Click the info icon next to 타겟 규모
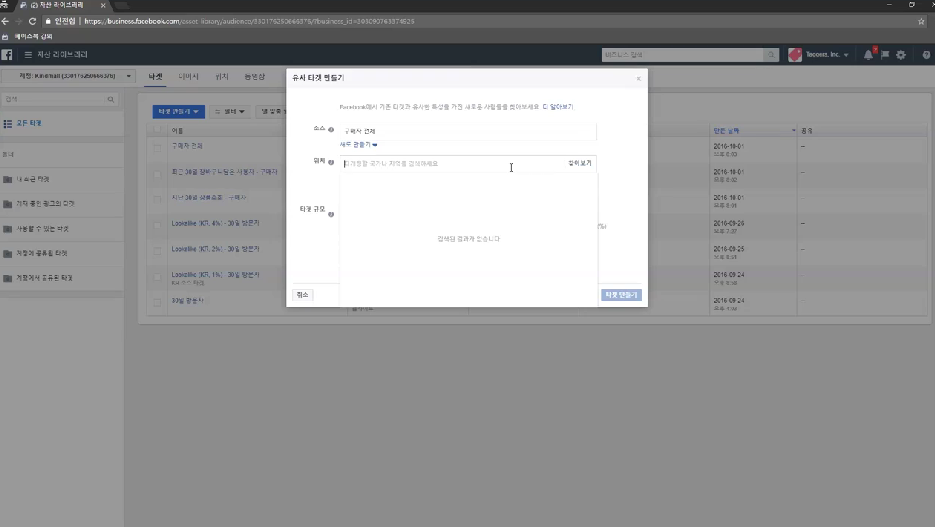 (331, 214)
